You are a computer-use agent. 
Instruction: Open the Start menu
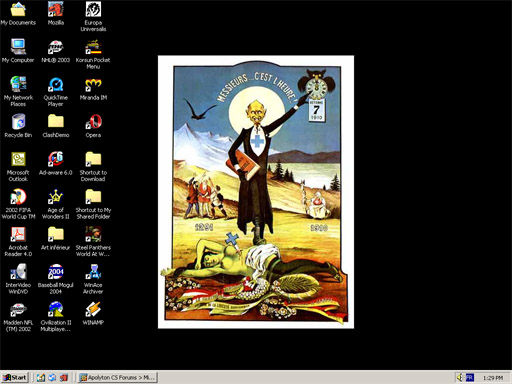15,377
